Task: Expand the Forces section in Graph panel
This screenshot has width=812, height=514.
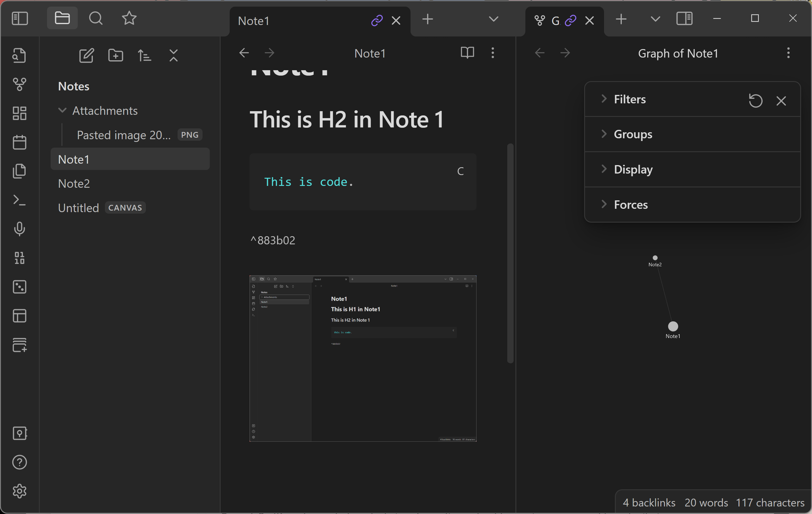Action: (604, 205)
